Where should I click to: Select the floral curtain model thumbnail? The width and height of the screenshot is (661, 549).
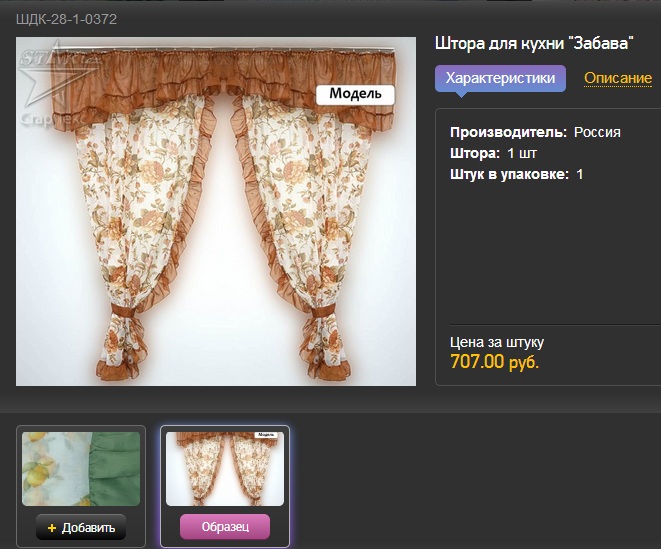225,469
